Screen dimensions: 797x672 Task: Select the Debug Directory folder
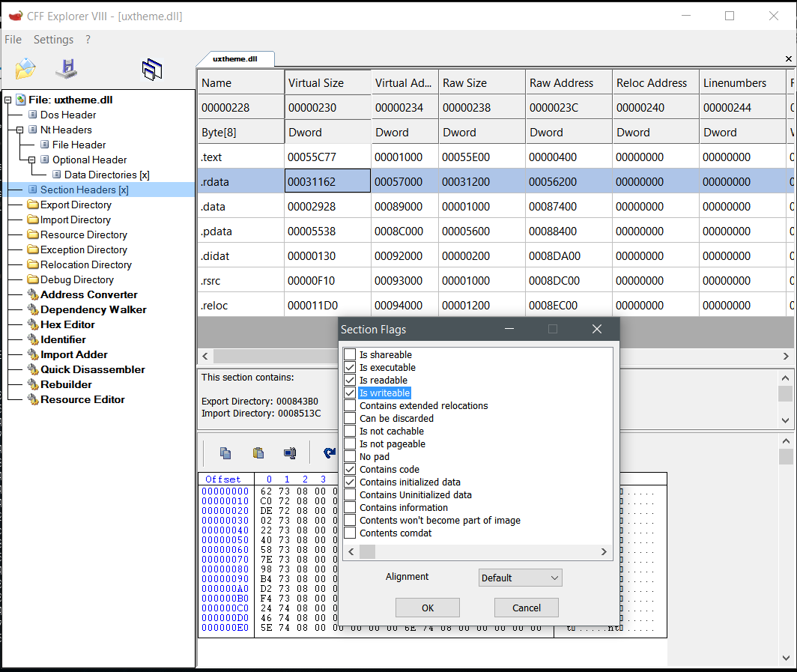(76, 279)
